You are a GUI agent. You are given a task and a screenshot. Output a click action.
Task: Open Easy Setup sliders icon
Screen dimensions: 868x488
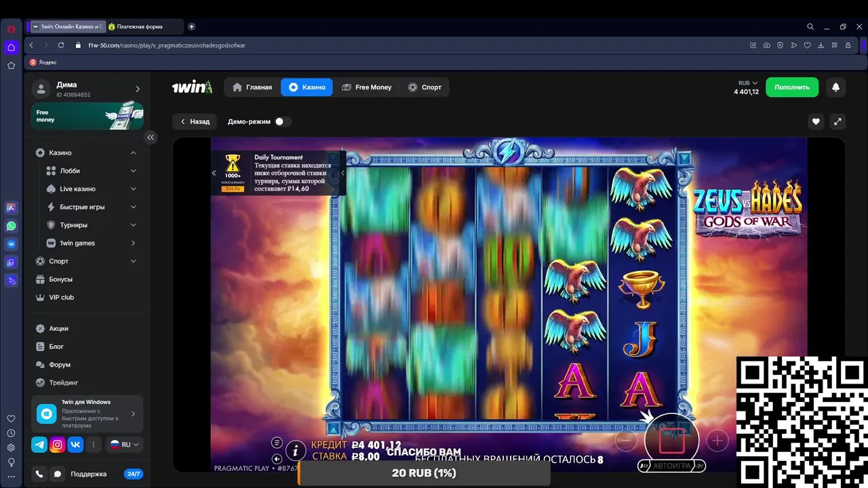834,45
